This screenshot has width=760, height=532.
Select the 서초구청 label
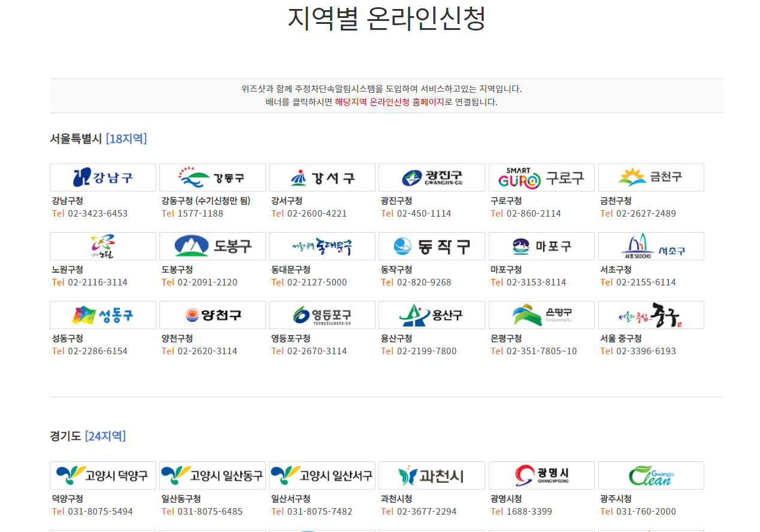pyautogui.click(x=616, y=269)
